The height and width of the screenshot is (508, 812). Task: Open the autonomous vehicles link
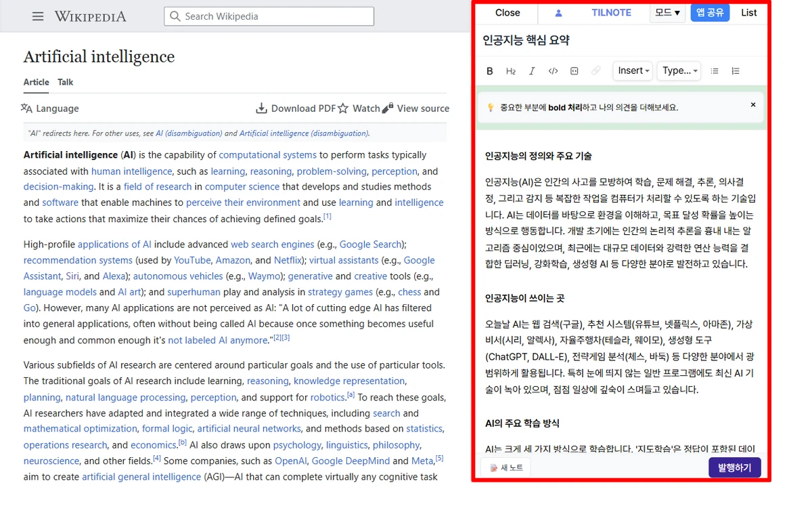(x=178, y=276)
